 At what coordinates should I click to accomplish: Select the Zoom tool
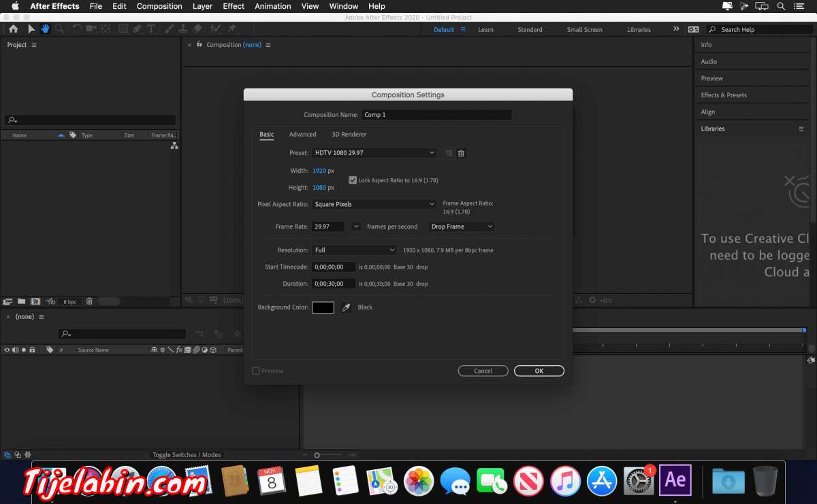(59, 29)
